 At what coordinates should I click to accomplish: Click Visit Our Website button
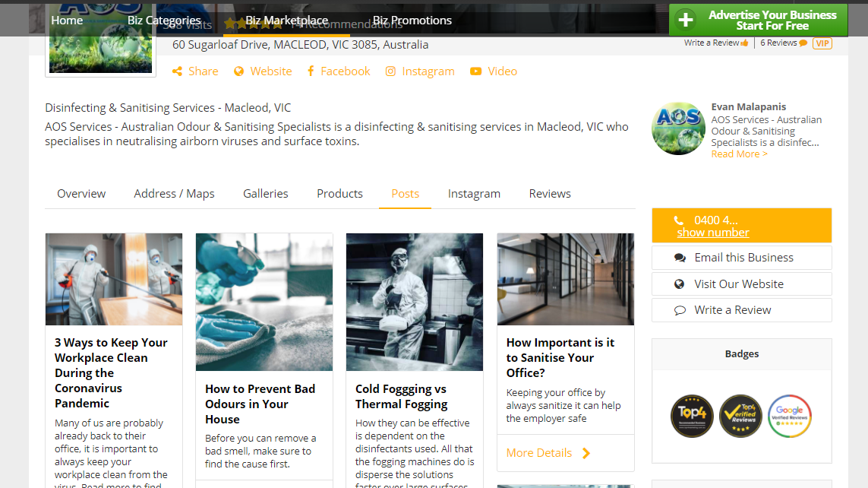[742, 284]
